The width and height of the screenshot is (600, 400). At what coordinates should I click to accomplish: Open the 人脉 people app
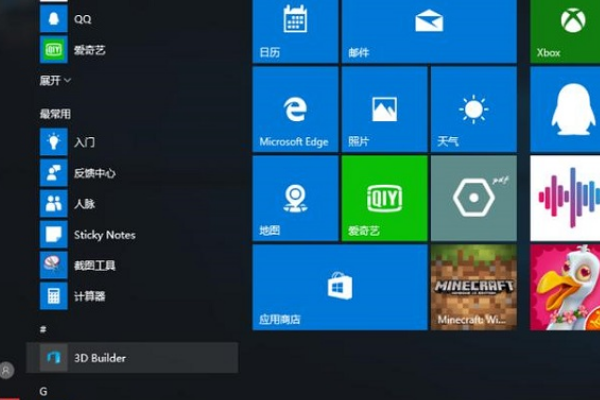coord(132,204)
